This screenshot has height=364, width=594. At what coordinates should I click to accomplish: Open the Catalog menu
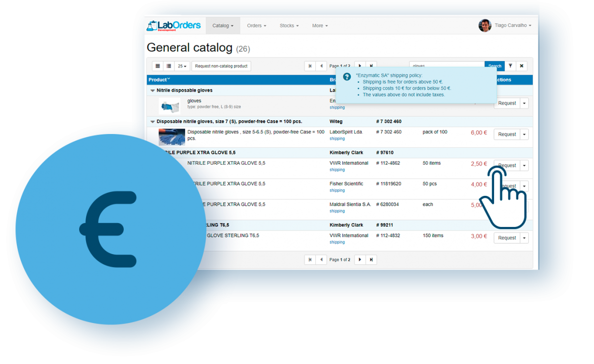[223, 26]
